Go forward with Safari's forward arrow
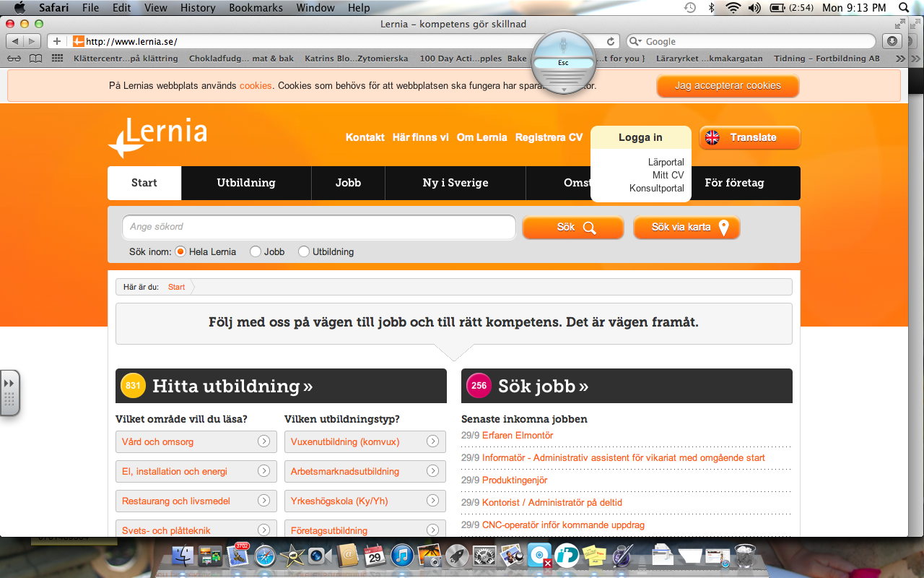The width and height of the screenshot is (924, 578). coord(32,41)
